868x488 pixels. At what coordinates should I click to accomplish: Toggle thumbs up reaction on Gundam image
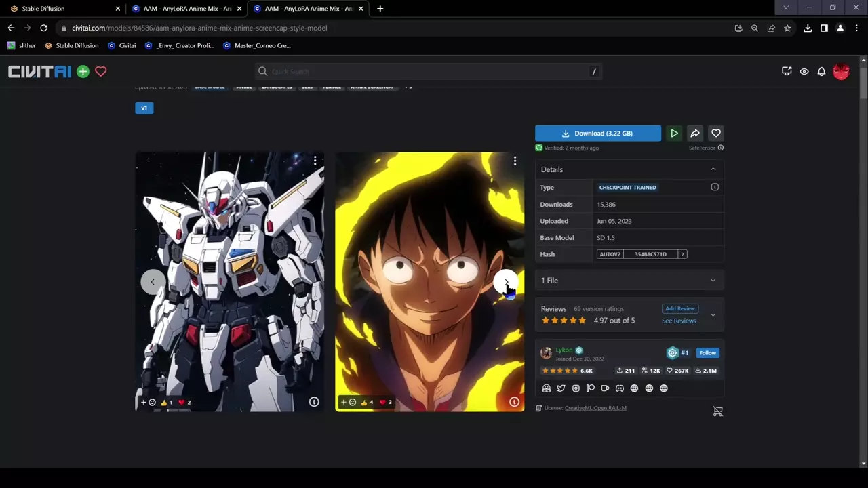pos(166,403)
